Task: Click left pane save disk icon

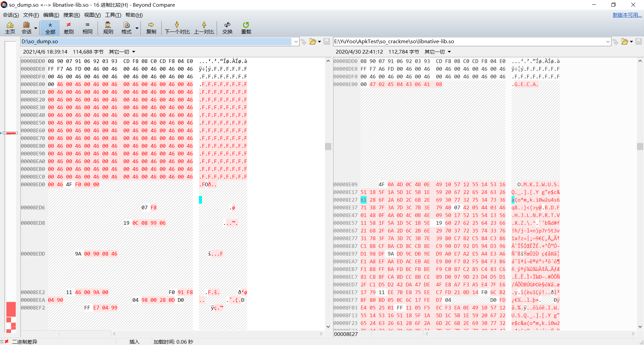Action: click(326, 42)
